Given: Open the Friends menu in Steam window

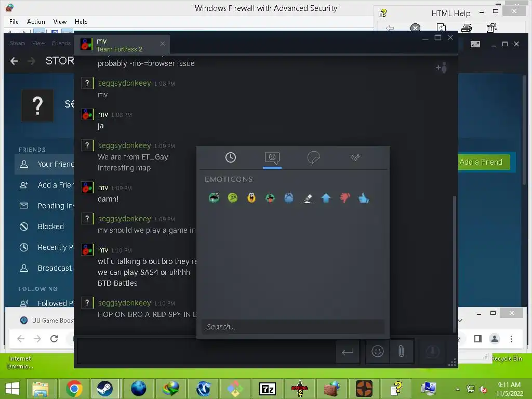Looking at the screenshot, I should tap(61, 43).
